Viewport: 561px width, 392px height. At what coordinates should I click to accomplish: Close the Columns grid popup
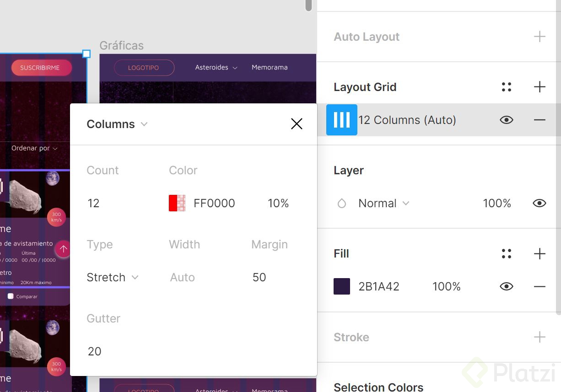[297, 124]
